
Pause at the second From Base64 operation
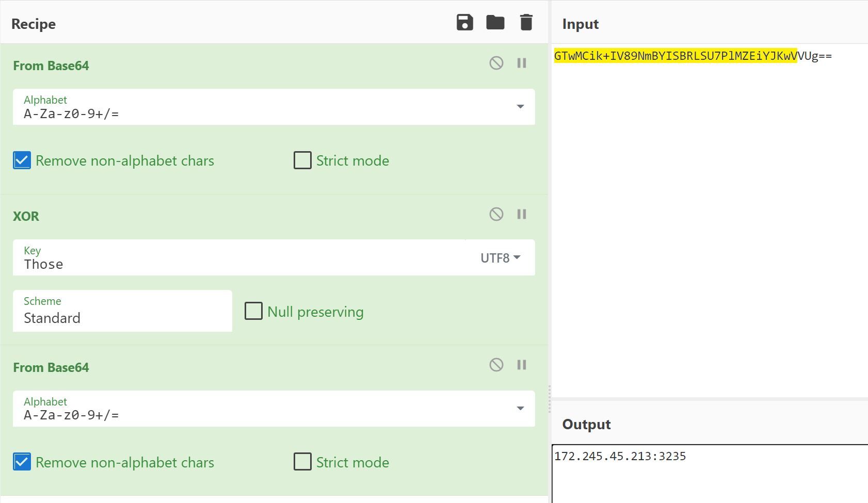(522, 365)
